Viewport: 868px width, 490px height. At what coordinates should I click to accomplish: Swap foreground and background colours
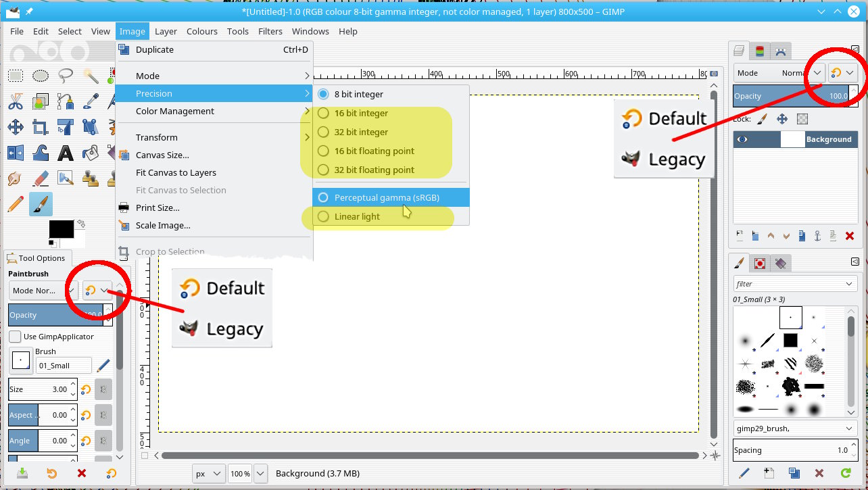coord(81,224)
